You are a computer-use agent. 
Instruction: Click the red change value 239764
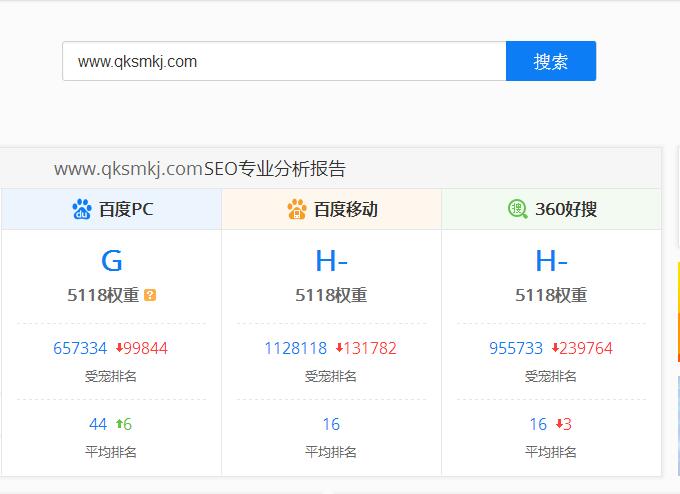(586, 348)
